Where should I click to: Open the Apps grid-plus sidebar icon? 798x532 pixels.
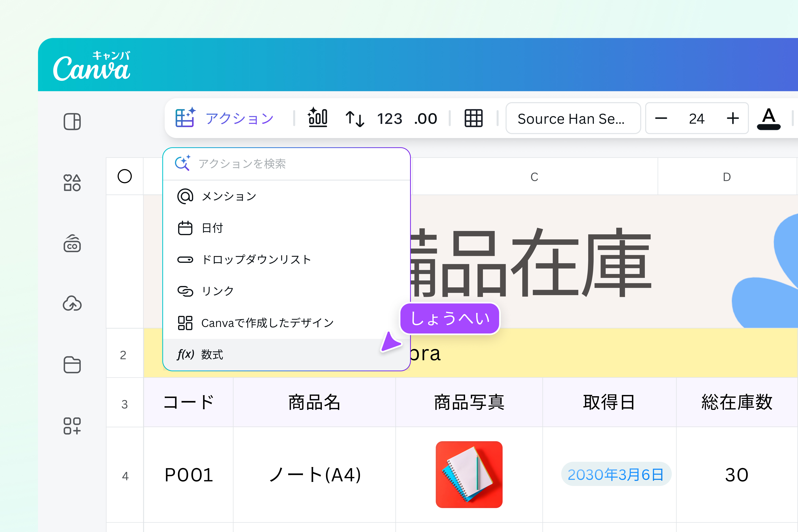(x=72, y=426)
